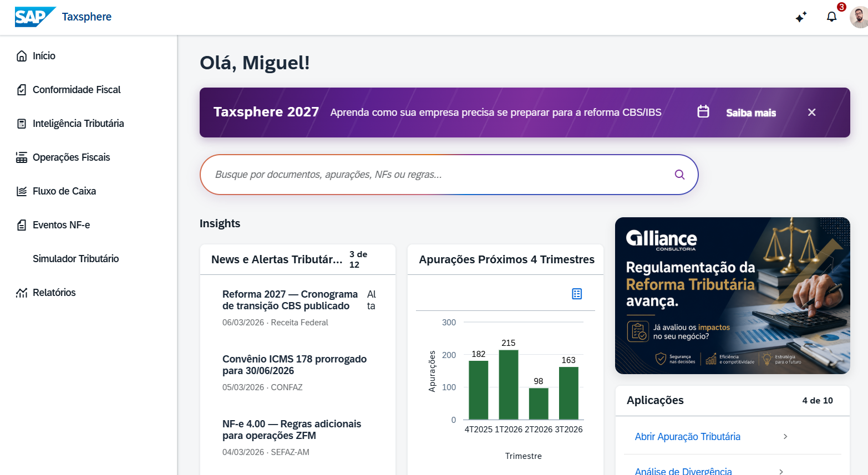
Task: Click the SAP logo
Action: 35,17
